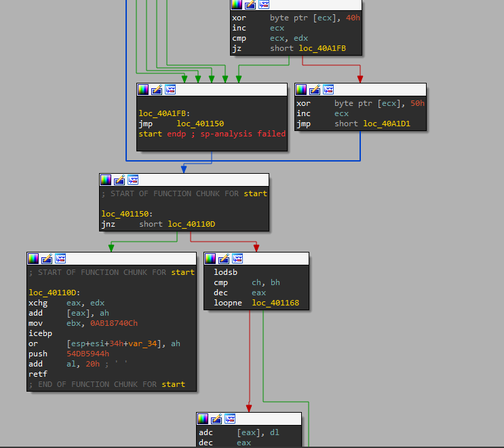Click 'END OF FUNCTION CHUNK FOR start' comment
Screen dimensions: 504x448
pyautogui.click(x=107, y=384)
